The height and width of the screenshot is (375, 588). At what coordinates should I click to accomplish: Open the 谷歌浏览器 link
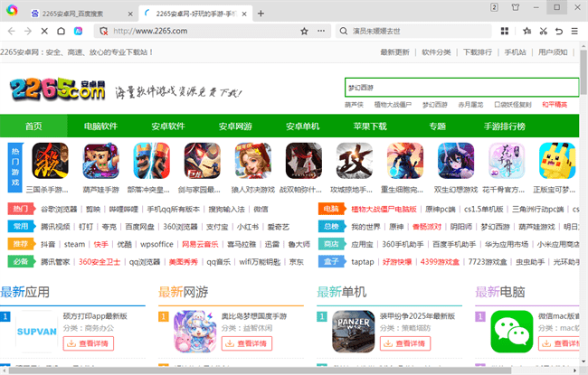[59, 209]
